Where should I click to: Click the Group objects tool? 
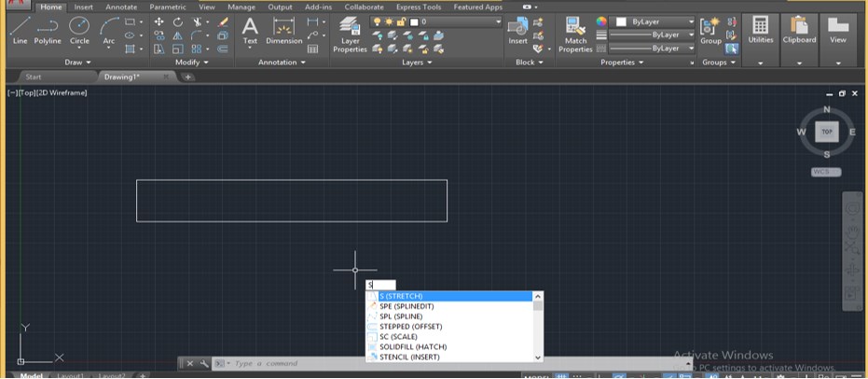pos(710,30)
